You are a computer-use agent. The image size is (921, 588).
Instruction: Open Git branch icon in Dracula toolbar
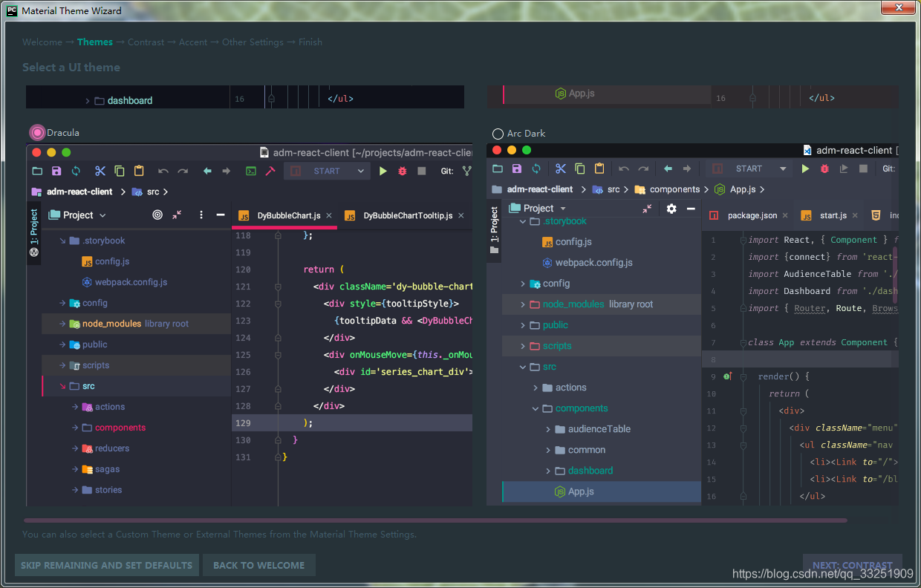pyautogui.click(x=466, y=171)
